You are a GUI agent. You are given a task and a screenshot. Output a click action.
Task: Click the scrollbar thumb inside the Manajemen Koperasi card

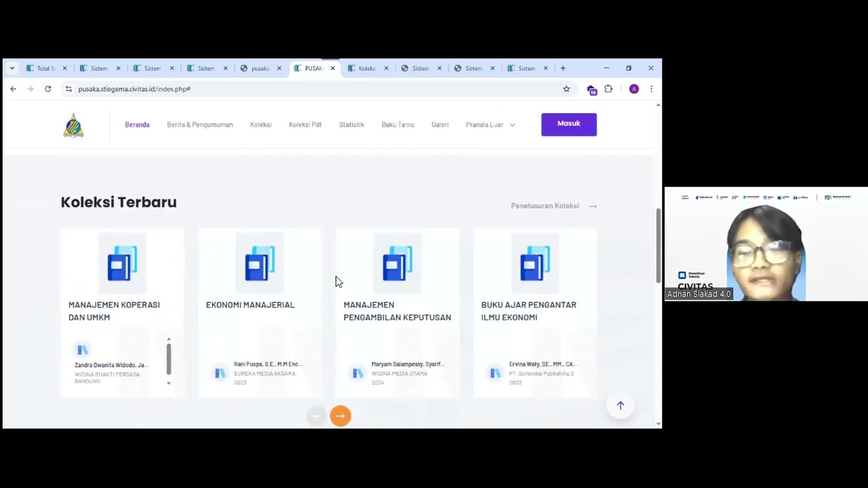[169, 359]
